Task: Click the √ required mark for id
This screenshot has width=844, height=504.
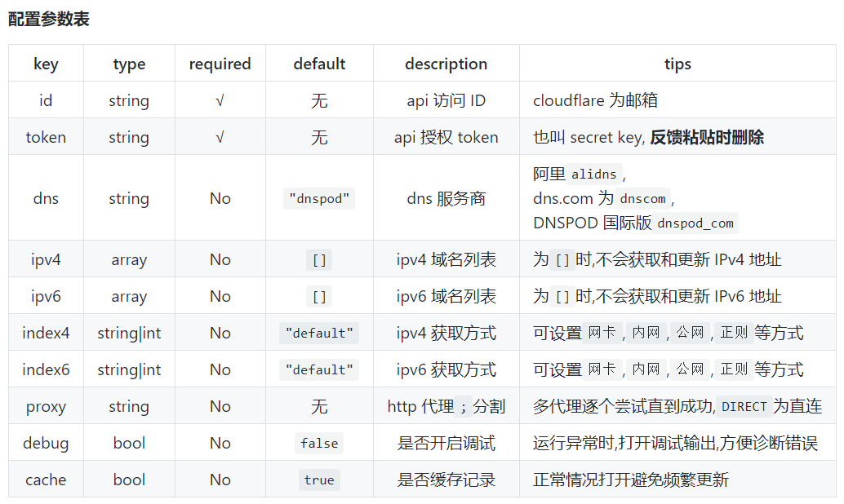Action: tap(220, 101)
